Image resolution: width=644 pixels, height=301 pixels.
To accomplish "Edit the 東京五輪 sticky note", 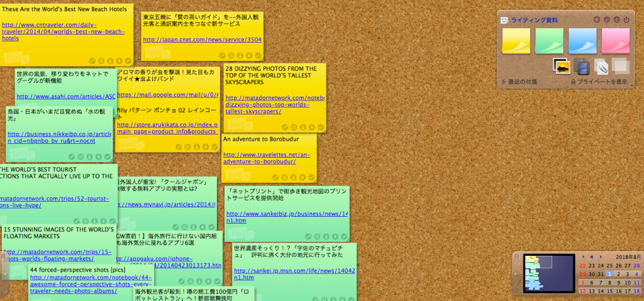I will (222, 55).
